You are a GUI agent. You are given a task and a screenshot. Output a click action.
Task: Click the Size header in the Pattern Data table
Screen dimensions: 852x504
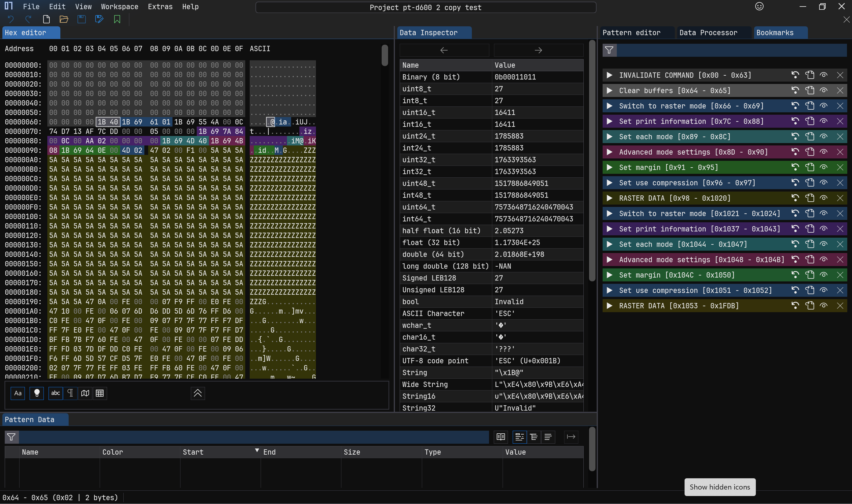point(381,452)
